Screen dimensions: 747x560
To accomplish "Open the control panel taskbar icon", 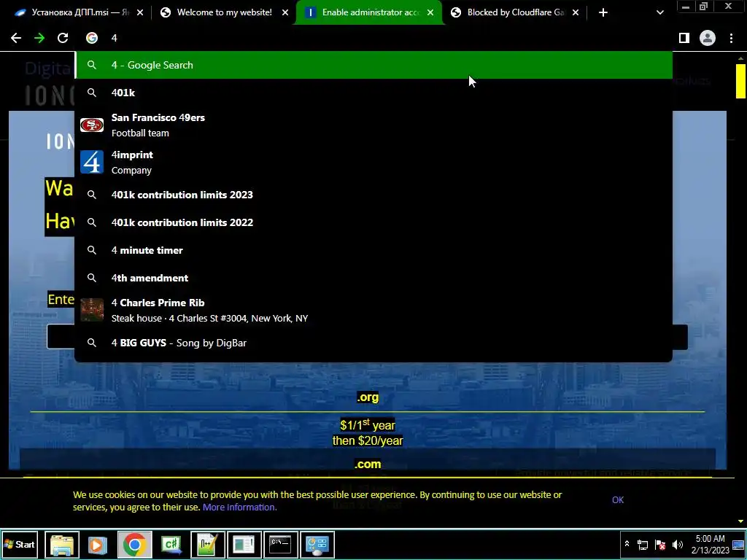I will 317,544.
